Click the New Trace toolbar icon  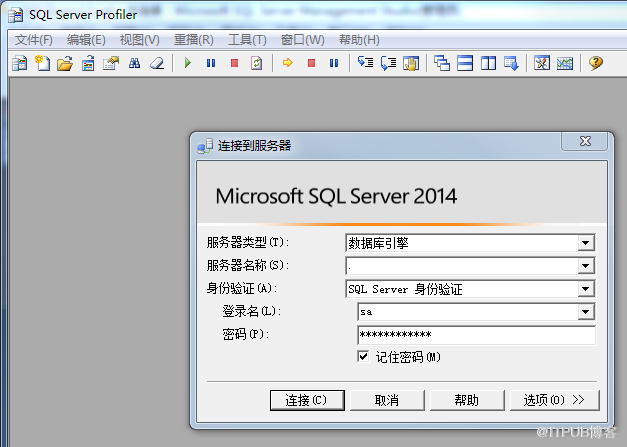tap(18, 63)
